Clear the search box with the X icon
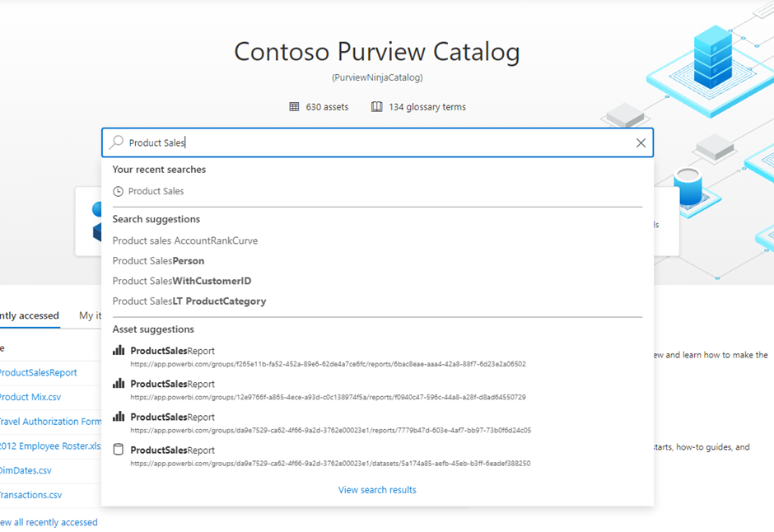The width and height of the screenshot is (774, 532). [641, 142]
